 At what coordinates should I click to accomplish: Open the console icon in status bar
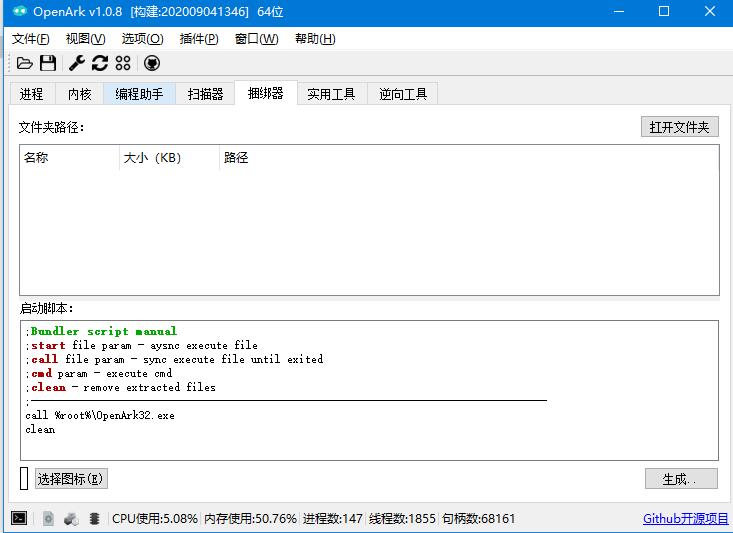pos(19,518)
